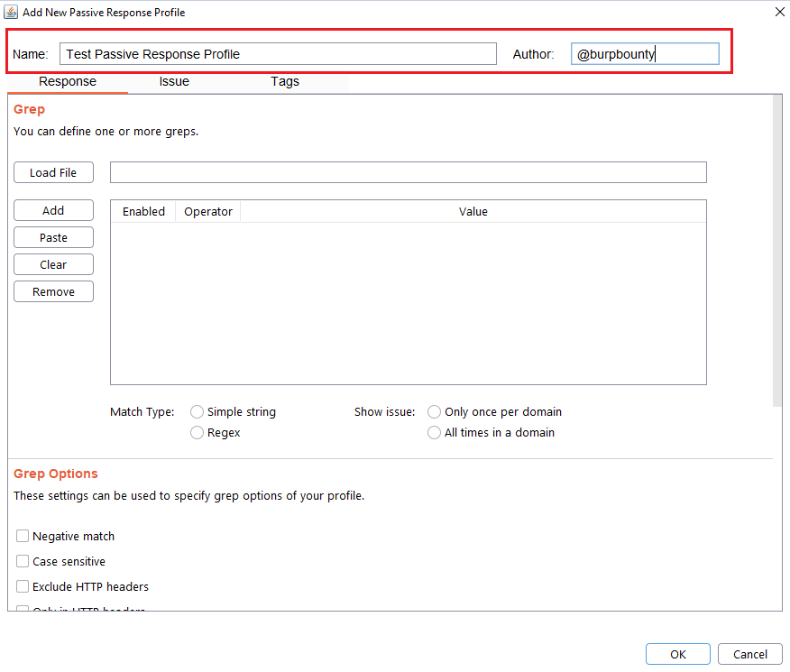Switch to the Issue tab
This screenshot has height=672, width=790.
pyautogui.click(x=174, y=81)
